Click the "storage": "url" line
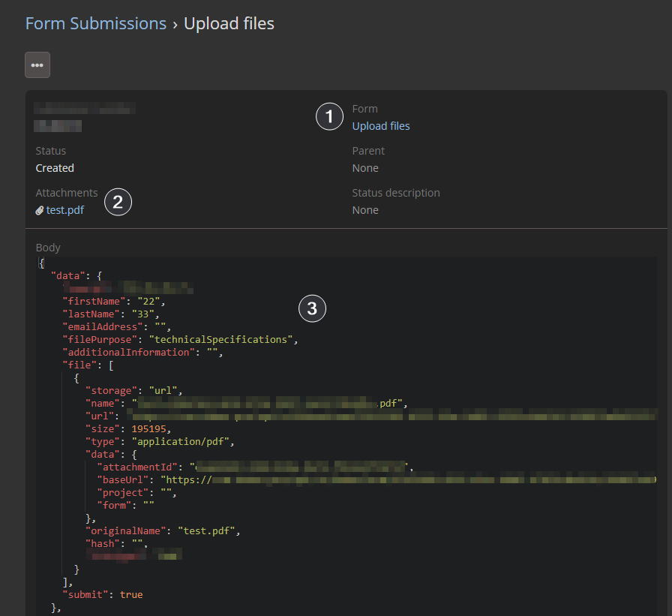Image resolution: width=672 pixels, height=616 pixels. 133,391
